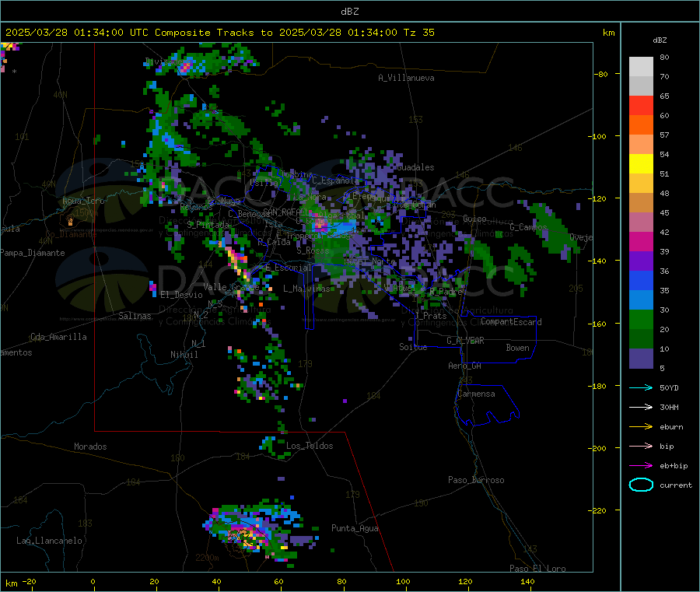Image resolution: width=700 pixels, height=592 pixels.
Task: Click the Guico map label
Action: (x=474, y=219)
